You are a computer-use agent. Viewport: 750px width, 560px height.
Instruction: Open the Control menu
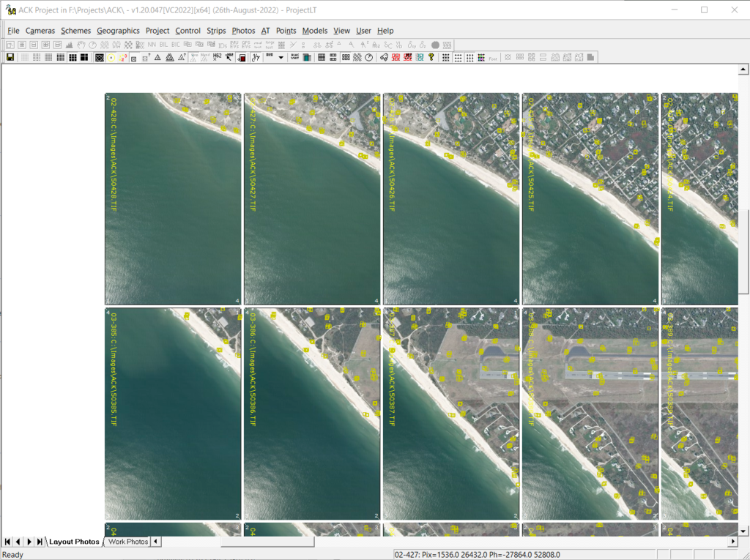point(187,31)
